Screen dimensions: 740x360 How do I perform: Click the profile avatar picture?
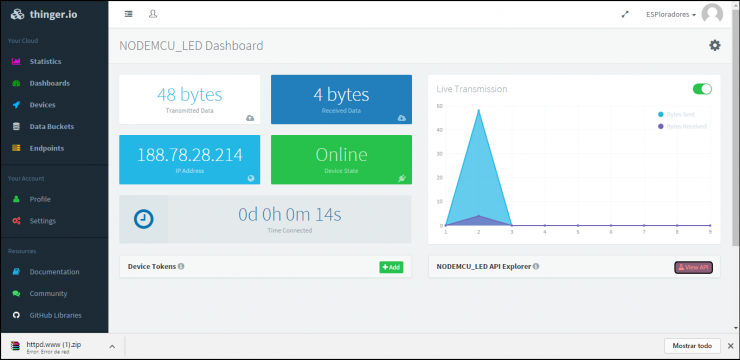tap(712, 14)
